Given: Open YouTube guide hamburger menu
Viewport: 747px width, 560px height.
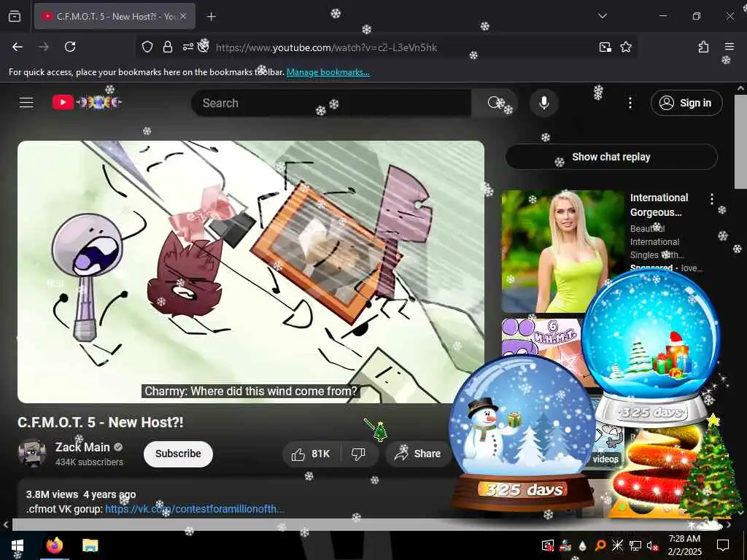Looking at the screenshot, I should pos(26,102).
